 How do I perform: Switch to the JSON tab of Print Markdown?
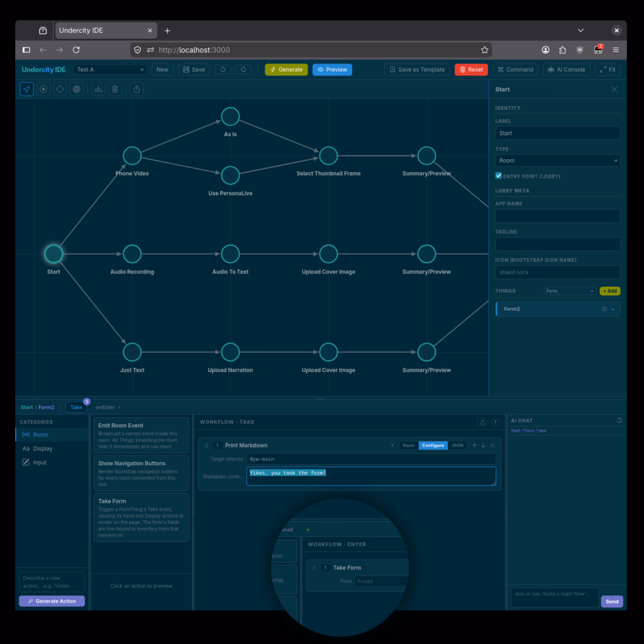[457, 445]
